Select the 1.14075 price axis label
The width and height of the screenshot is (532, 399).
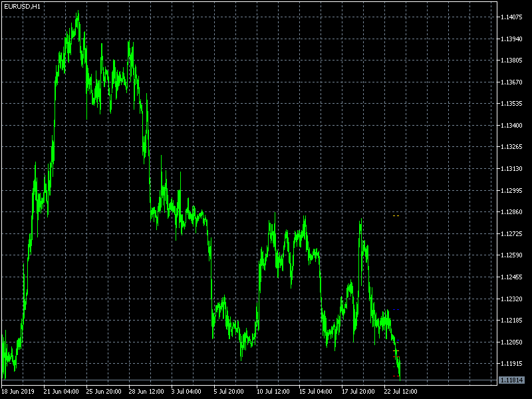tap(511, 17)
